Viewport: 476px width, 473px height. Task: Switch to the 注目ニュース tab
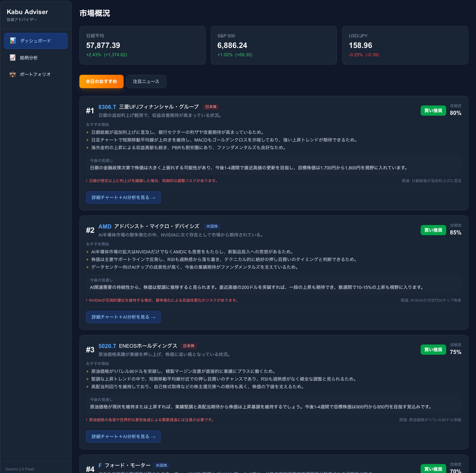pos(146,81)
